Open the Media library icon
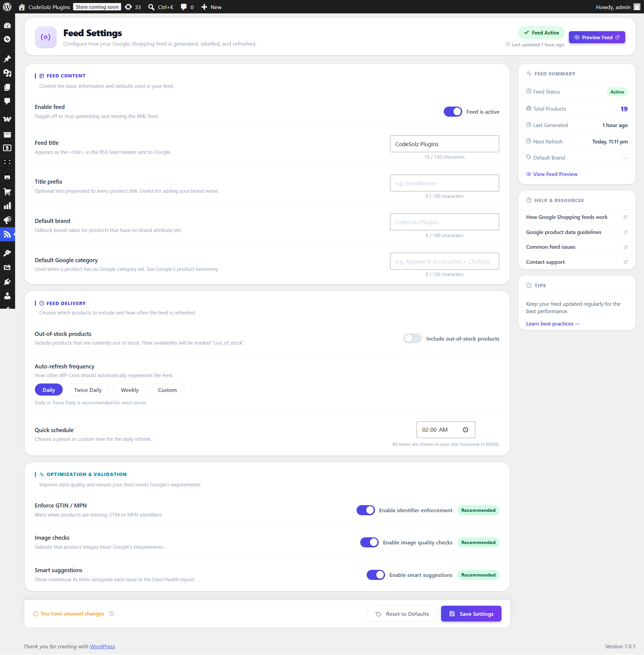 tap(7, 73)
